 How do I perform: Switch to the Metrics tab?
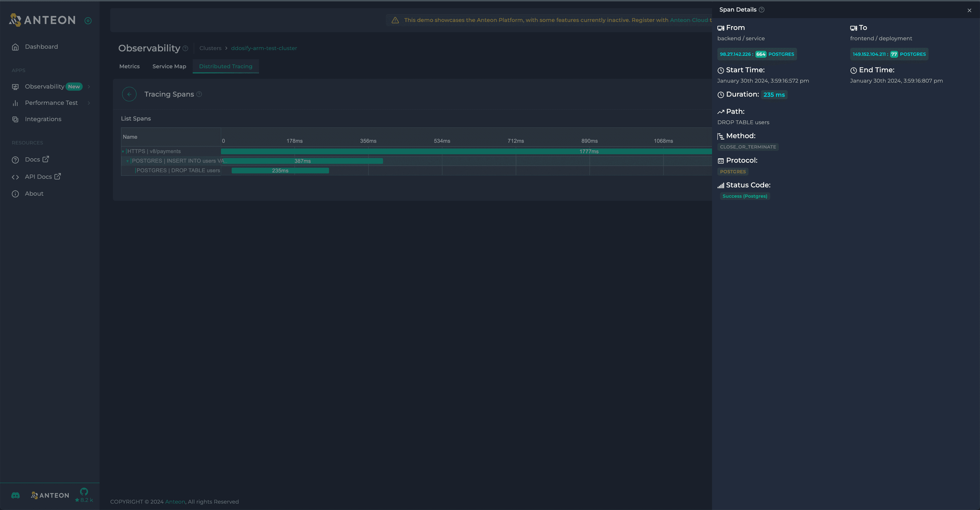(129, 66)
